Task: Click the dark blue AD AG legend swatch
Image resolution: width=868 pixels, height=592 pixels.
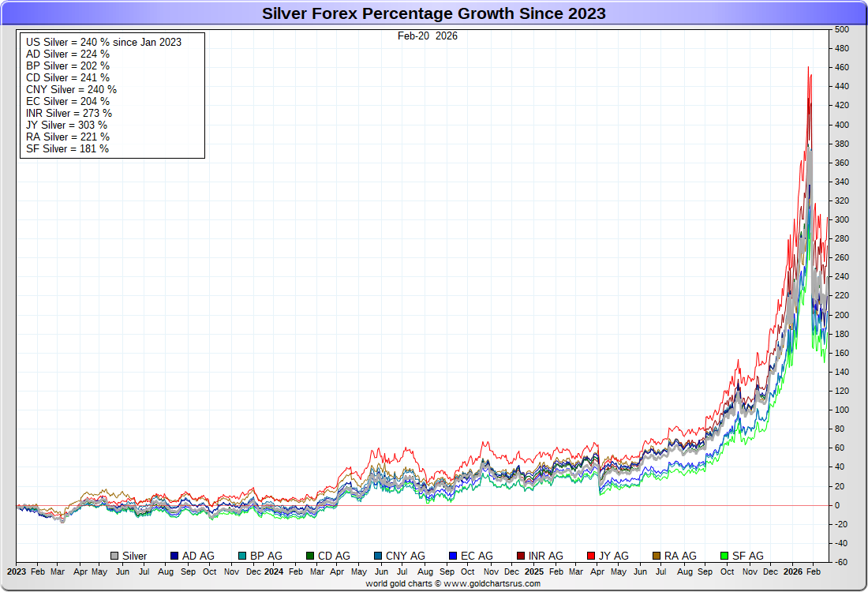Action: click(174, 556)
